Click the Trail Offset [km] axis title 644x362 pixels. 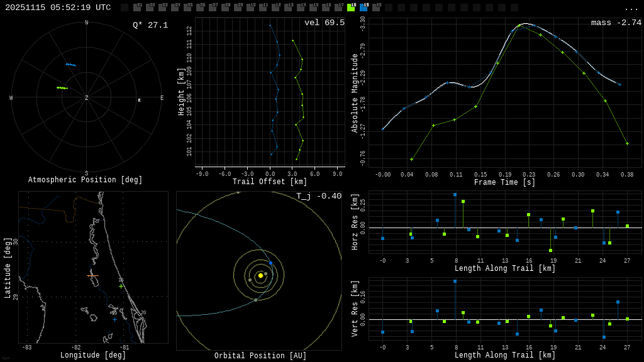coord(269,182)
